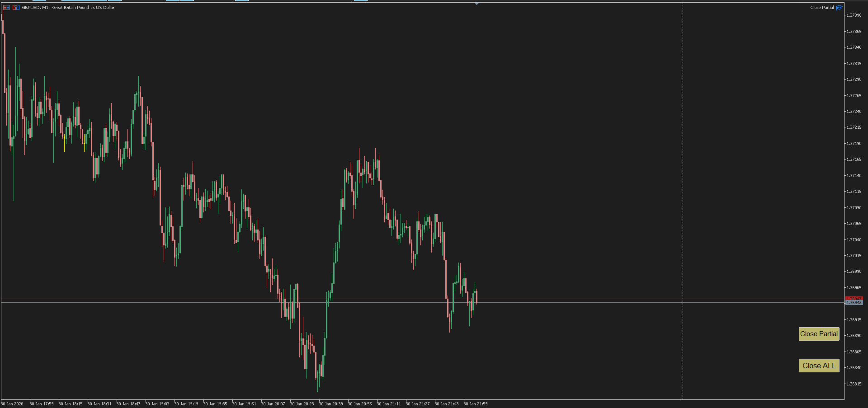
Task: Click time axis label 30 Jan 20:55
Action: [360, 404]
